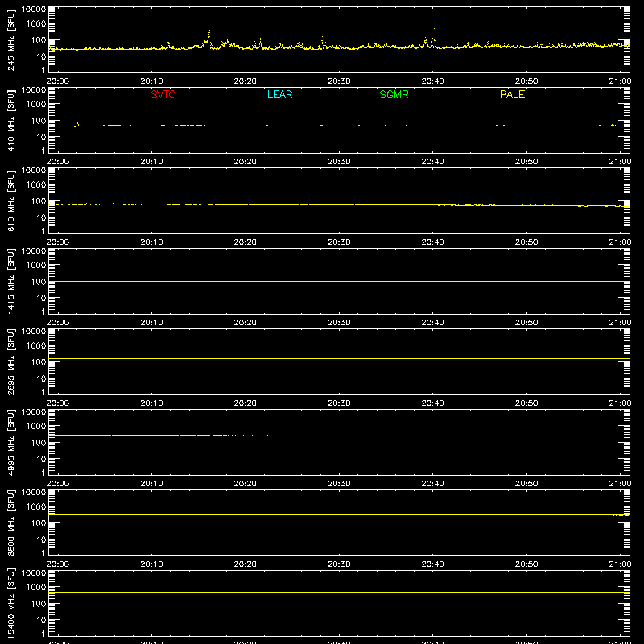
Task: Click the 20:00 label under the 245 MHz plot
Action: (58, 81)
